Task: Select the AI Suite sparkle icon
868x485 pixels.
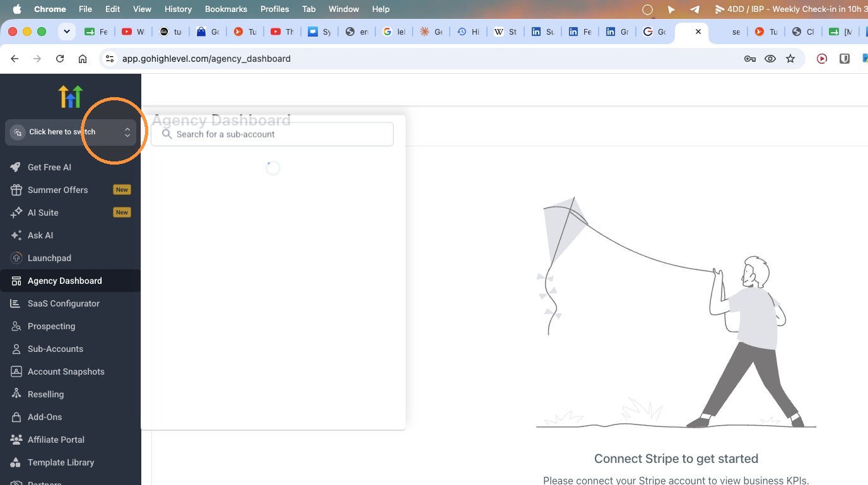Action: [x=16, y=213]
